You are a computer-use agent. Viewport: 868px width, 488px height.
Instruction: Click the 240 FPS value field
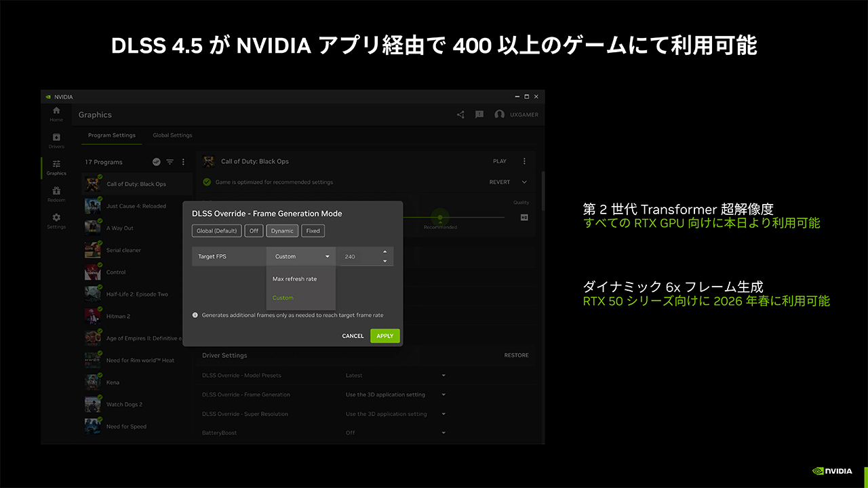[359, 256]
